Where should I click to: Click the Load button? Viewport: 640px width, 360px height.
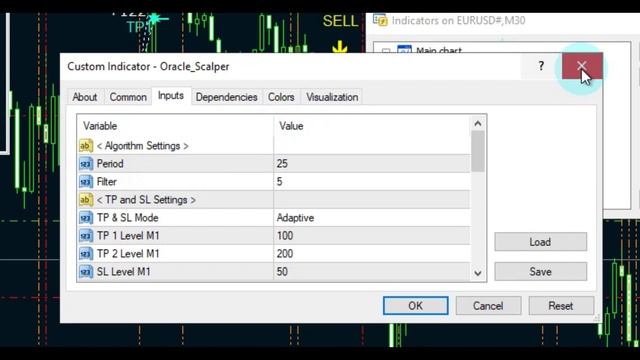pos(540,242)
